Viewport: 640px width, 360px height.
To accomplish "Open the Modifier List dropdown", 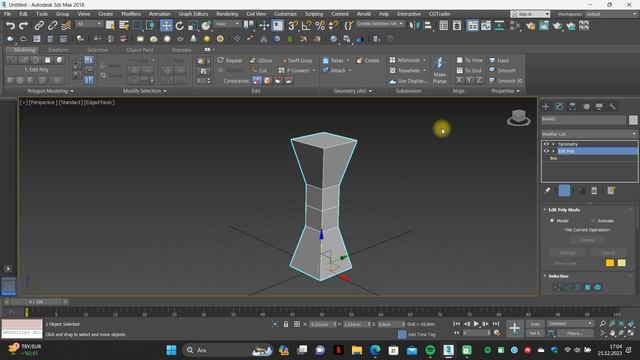I will (589, 134).
